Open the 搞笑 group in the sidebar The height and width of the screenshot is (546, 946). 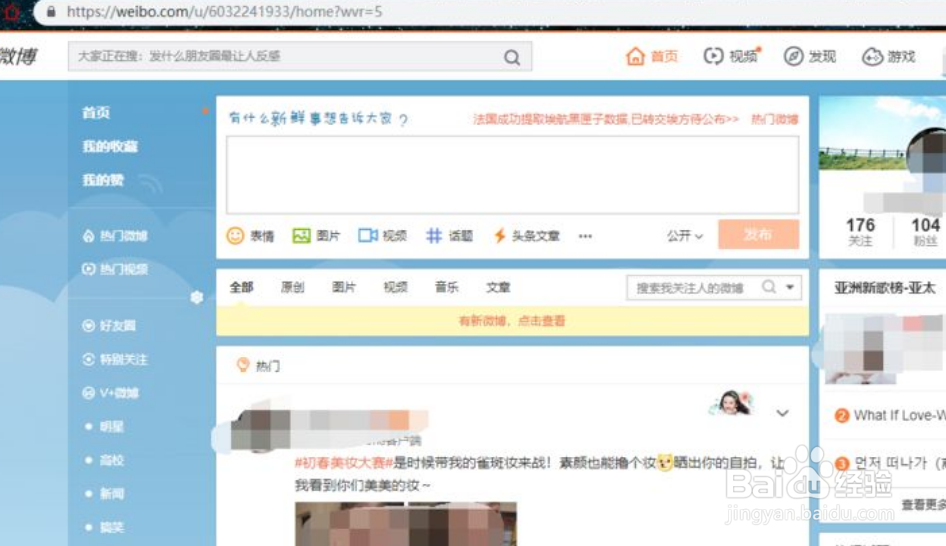pos(111,527)
